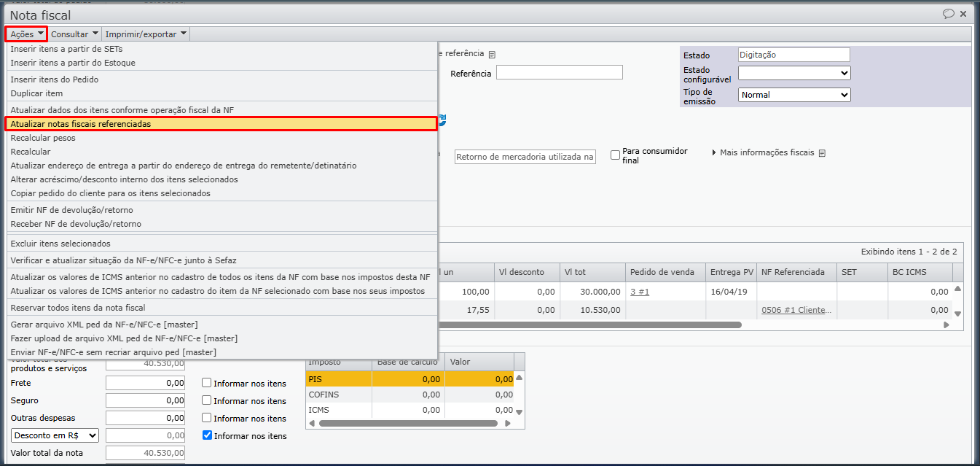980x466 pixels.
Task: Select 'Atualizar notas fiscais referenciadas' menu item
Action: 221,124
